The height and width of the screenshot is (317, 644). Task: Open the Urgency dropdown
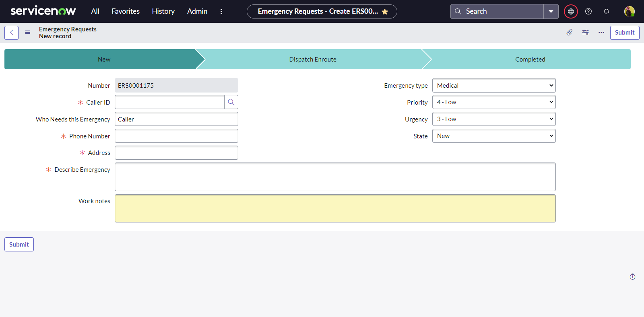[x=494, y=119]
